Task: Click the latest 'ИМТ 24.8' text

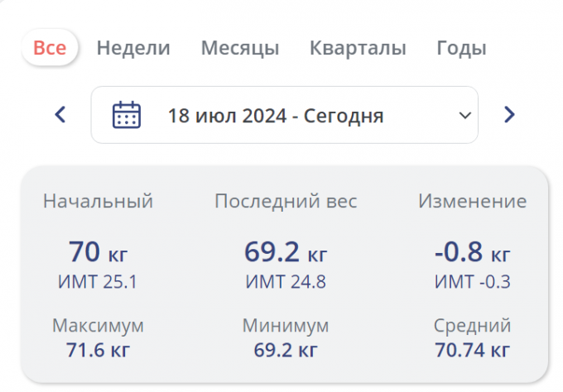Action: [286, 282]
